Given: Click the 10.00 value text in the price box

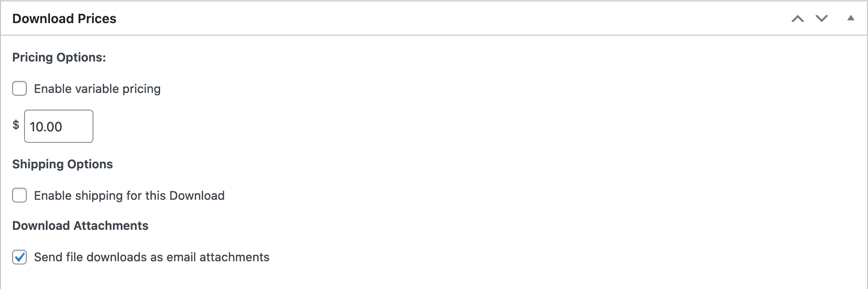Looking at the screenshot, I should (x=46, y=127).
